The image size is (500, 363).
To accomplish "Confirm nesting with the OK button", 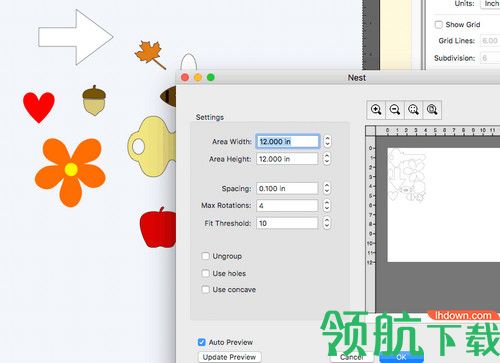I will [401, 357].
